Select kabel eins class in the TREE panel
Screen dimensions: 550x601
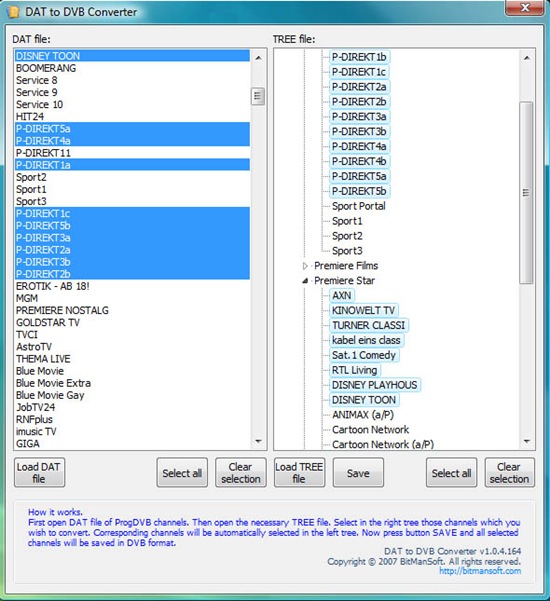point(366,340)
